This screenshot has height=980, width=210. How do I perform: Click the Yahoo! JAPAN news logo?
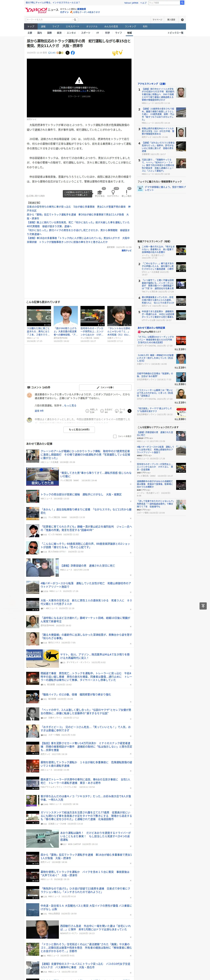tap(42, 10)
